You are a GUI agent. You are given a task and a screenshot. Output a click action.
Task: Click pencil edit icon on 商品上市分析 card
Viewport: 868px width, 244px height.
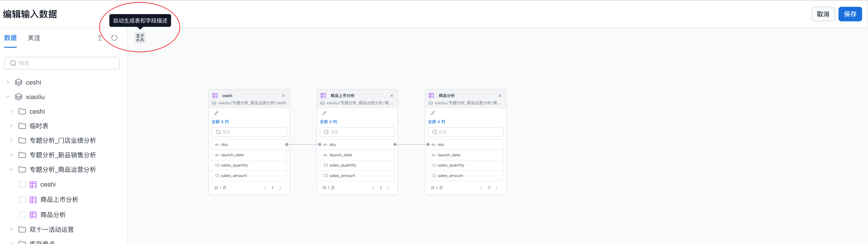pos(324,113)
